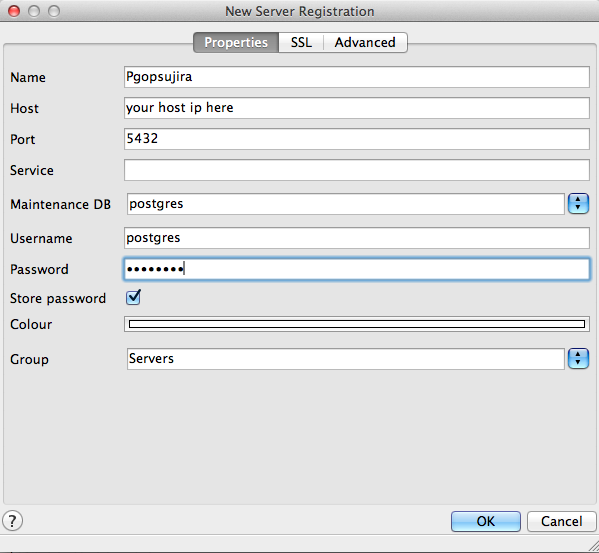Viewport: 599px width, 553px height.
Task: Focus the Name field containing Pgopsujira
Action: [x=357, y=77]
